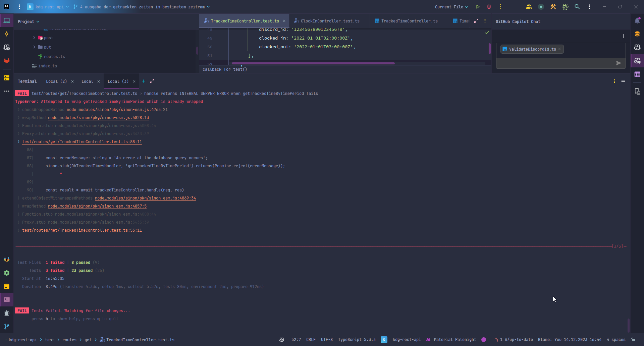Toggle the read-only lock in the status bar
Screen dimensions: 644x346
[633, 340]
